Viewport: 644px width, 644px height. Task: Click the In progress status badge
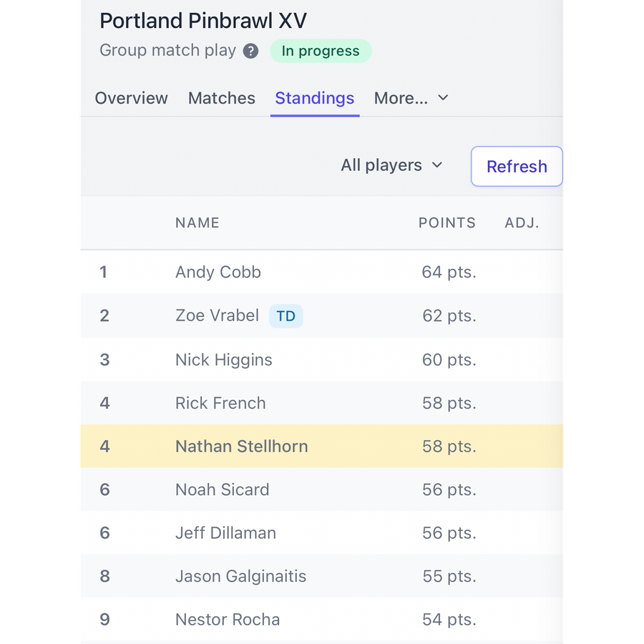(321, 51)
